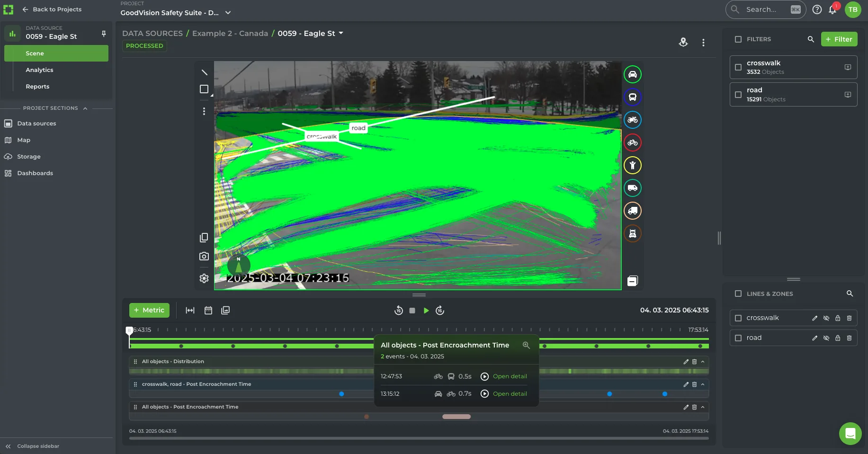Edit the road line
This screenshot has width=868, height=454.
pos(814,338)
